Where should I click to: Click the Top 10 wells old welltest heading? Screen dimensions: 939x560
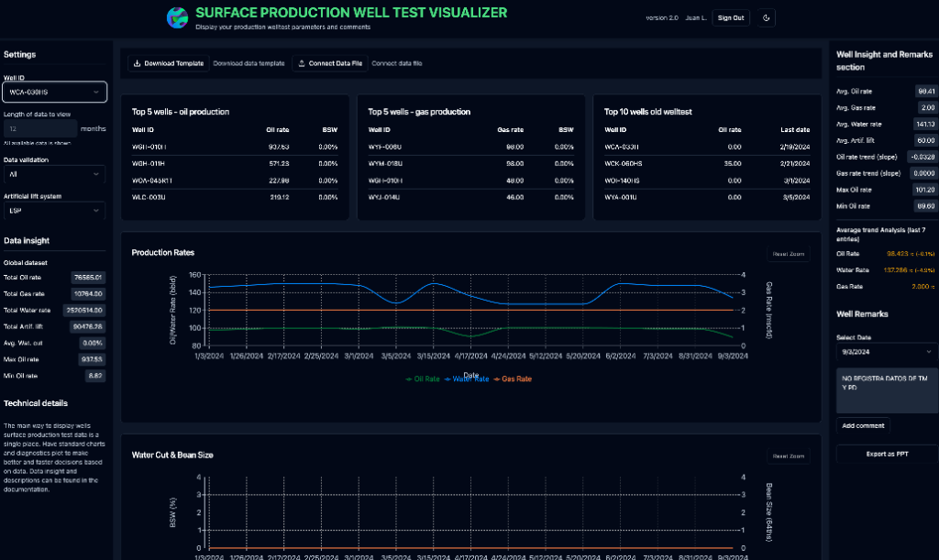click(x=648, y=112)
